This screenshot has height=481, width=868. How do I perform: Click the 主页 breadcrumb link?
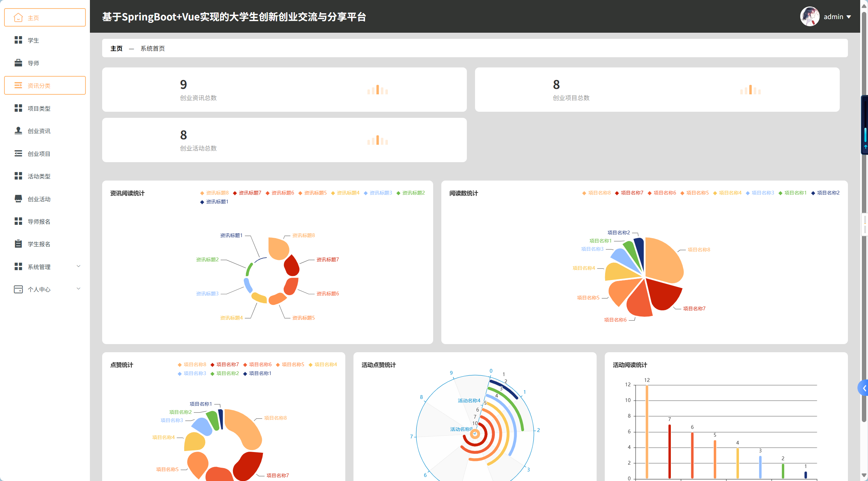coord(116,48)
